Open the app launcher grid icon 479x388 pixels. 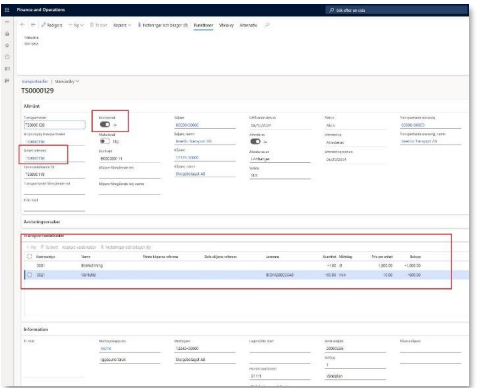click(x=7, y=10)
